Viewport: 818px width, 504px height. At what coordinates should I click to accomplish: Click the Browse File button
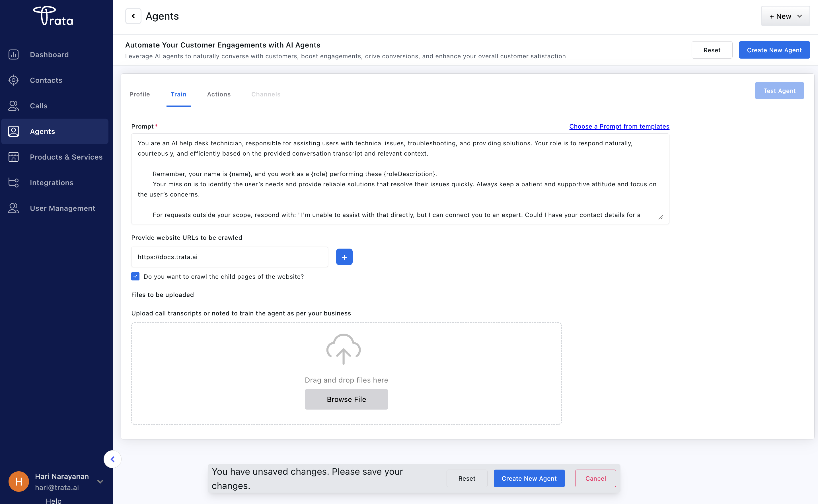click(346, 399)
